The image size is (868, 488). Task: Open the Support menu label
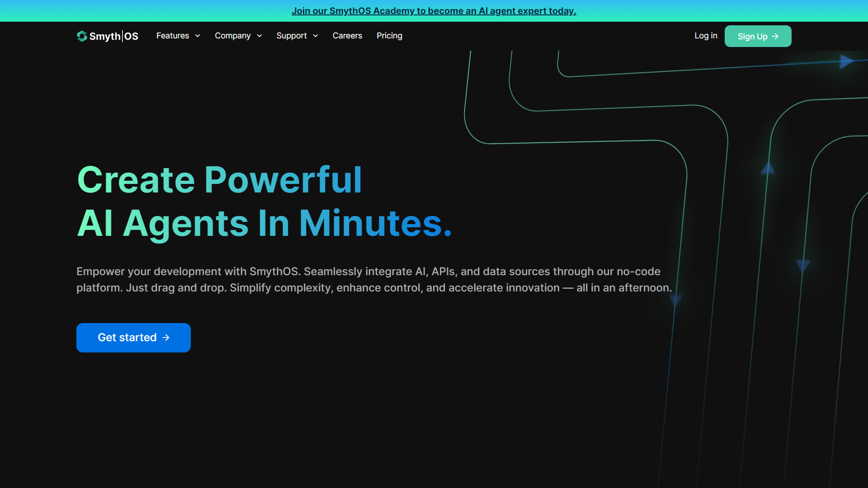[x=292, y=36]
